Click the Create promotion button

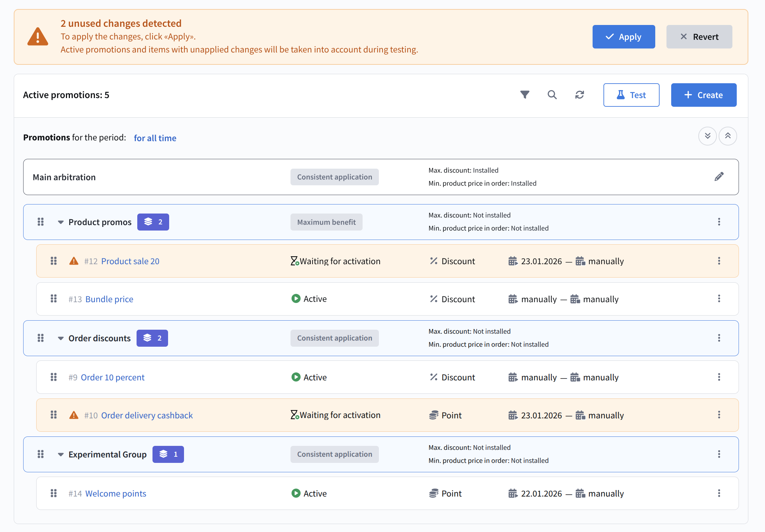pyautogui.click(x=703, y=95)
